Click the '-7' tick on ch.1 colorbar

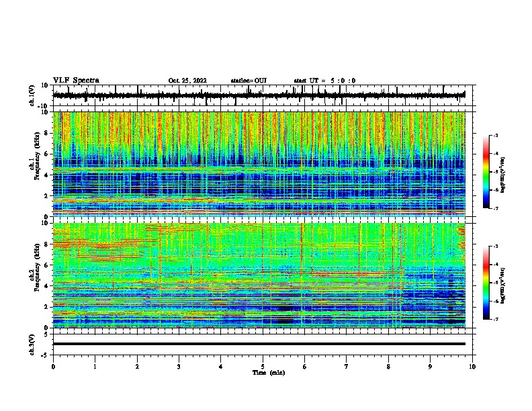(x=495, y=208)
